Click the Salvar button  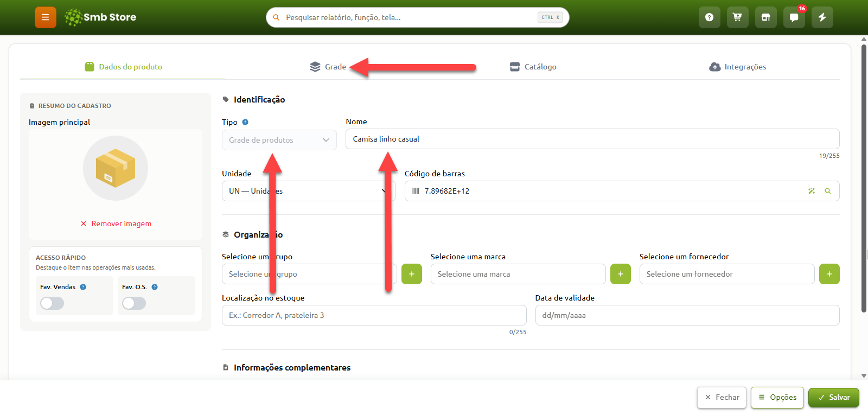pyautogui.click(x=834, y=398)
